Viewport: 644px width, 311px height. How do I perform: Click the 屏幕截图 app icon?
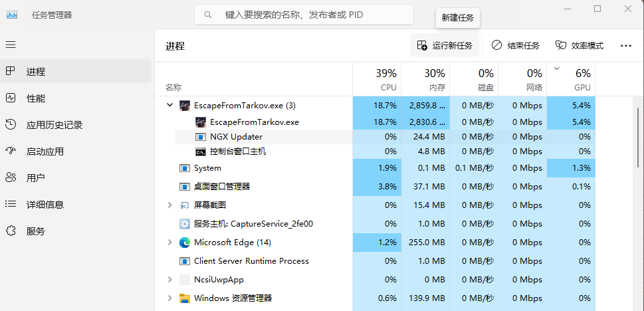coord(184,205)
